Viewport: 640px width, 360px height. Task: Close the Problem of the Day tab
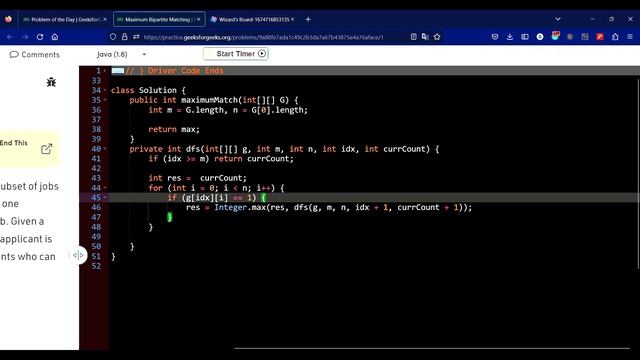pos(105,19)
